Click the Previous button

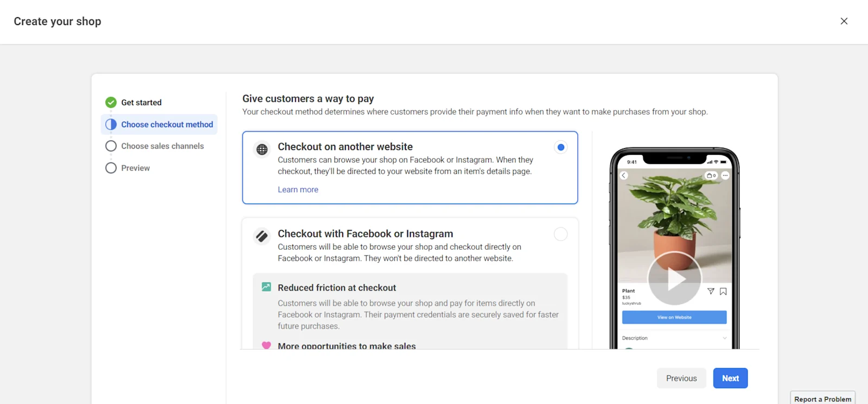[681, 378]
